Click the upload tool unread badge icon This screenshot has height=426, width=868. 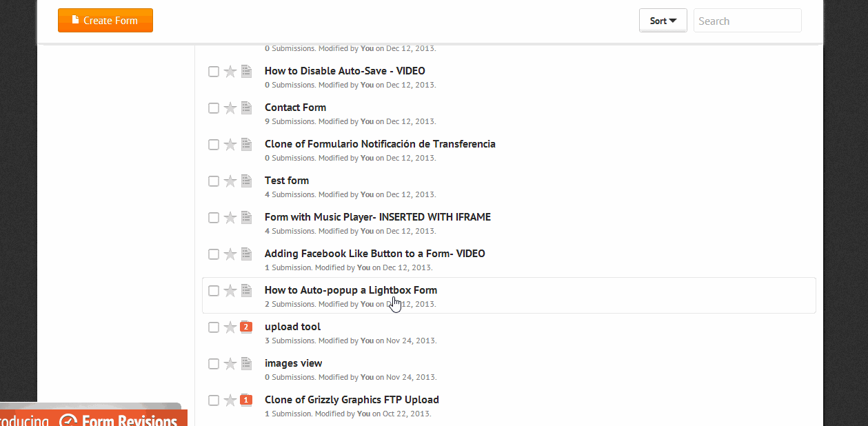click(246, 327)
